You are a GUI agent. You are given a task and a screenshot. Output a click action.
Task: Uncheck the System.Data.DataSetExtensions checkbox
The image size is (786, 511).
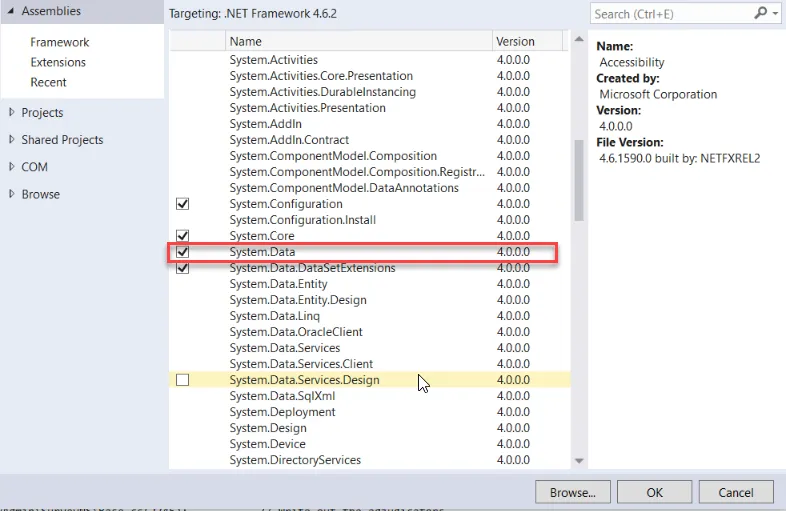[x=182, y=268]
